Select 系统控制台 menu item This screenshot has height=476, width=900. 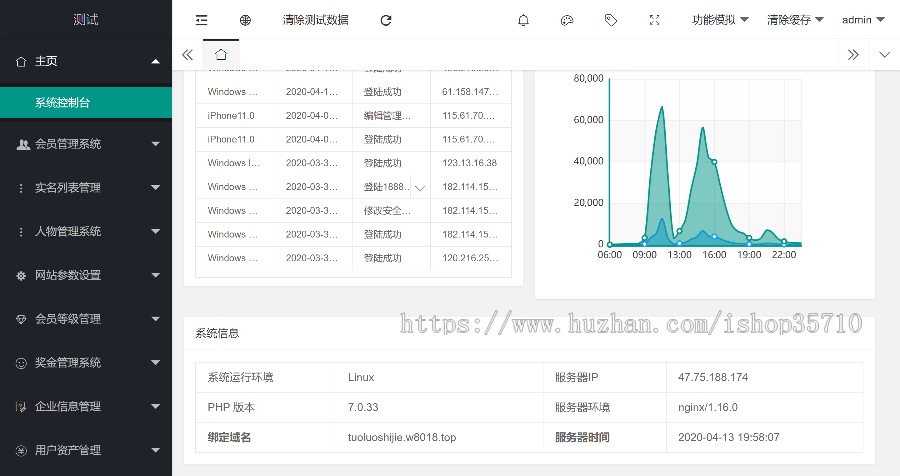pos(86,103)
